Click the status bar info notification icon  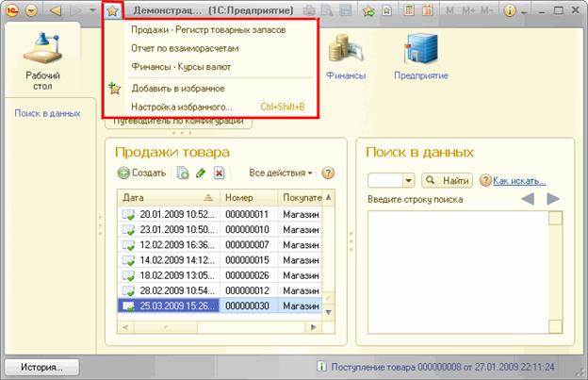click(x=321, y=366)
